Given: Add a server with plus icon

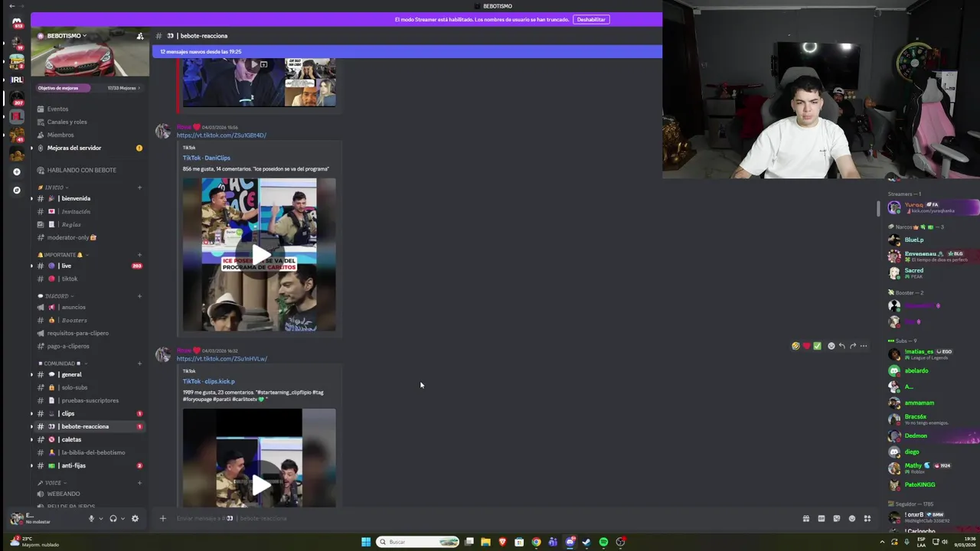Looking at the screenshot, I should pos(17,171).
